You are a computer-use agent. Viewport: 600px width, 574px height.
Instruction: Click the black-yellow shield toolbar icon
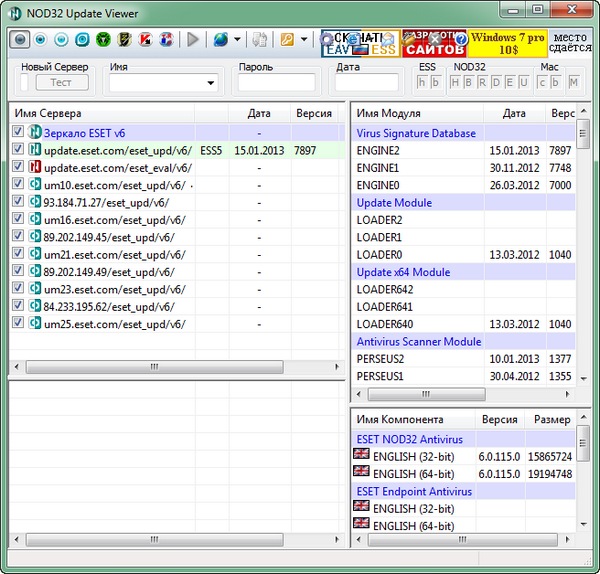click(x=124, y=40)
